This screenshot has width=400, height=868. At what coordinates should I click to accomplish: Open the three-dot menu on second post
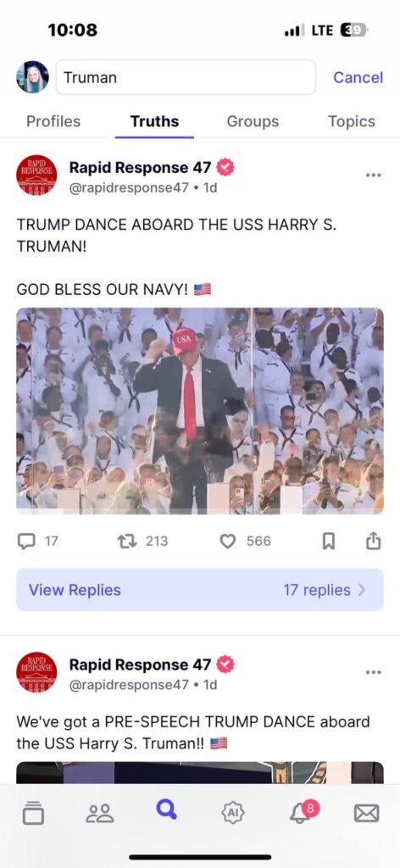point(374,672)
